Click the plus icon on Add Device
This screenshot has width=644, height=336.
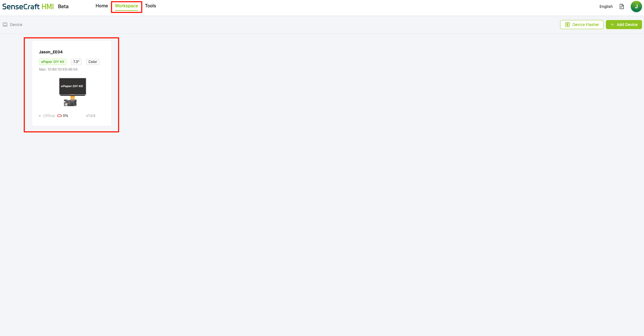[x=612, y=25]
